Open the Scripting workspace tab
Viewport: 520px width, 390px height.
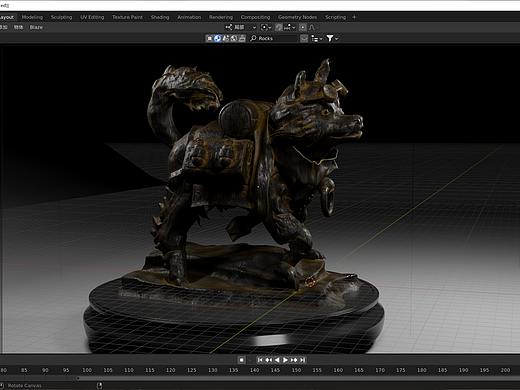(x=335, y=17)
